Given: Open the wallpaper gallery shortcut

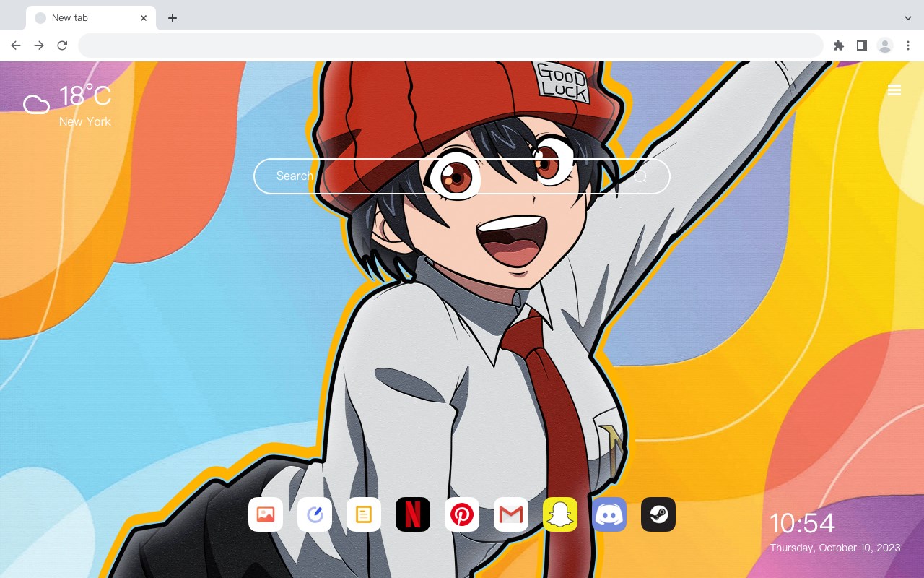Looking at the screenshot, I should [266, 514].
